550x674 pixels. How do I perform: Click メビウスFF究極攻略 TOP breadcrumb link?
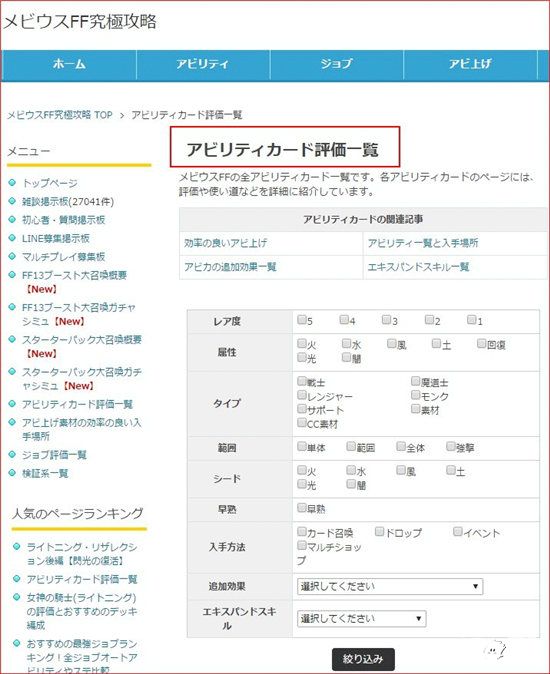tap(60, 115)
